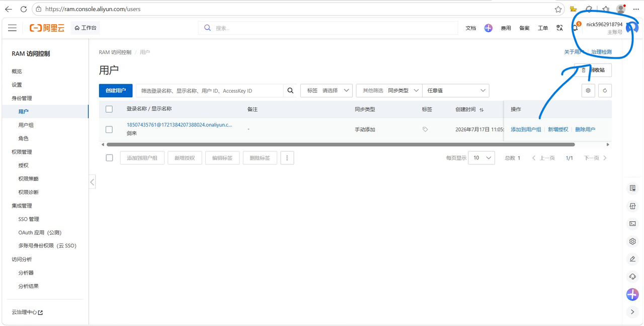The width and height of the screenshot is (644, 326).
Task: Open the browser profile avatar
Action: (621, 9)
